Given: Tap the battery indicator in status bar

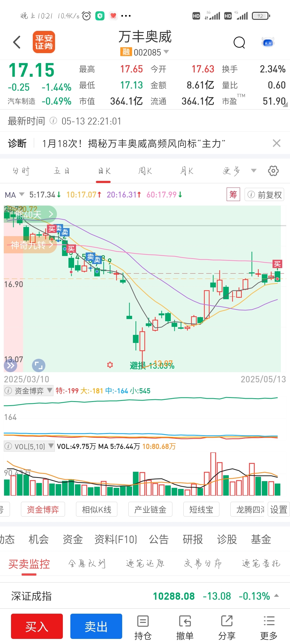Looking at the screenshot, I should (x=261, y=16).
